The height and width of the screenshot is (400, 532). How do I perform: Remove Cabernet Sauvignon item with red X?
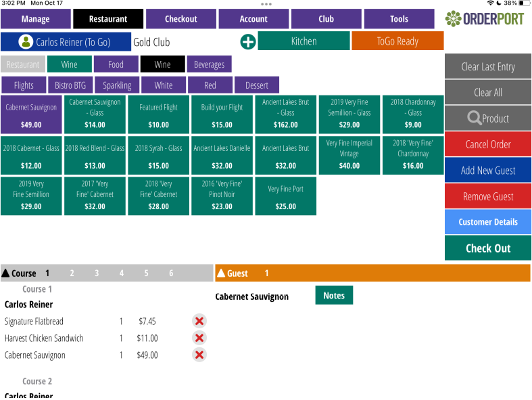199,355
